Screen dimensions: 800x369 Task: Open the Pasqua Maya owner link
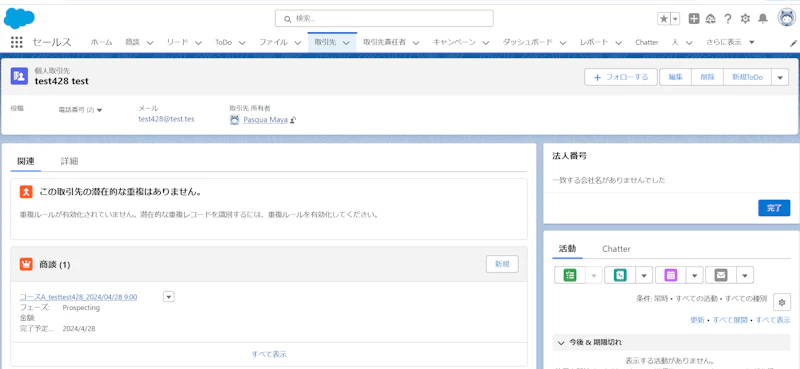click(265, 121)
